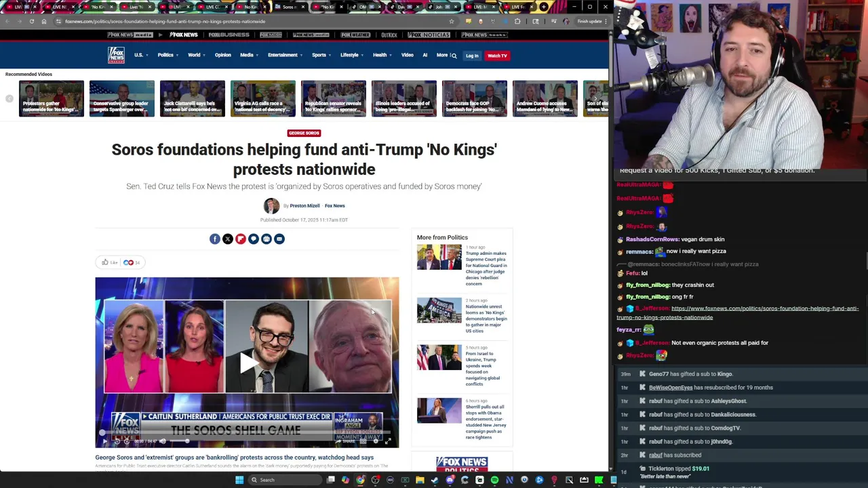Click the George Soros category tag
This screenshot has height=488, width=868.
tap(304, 133)
